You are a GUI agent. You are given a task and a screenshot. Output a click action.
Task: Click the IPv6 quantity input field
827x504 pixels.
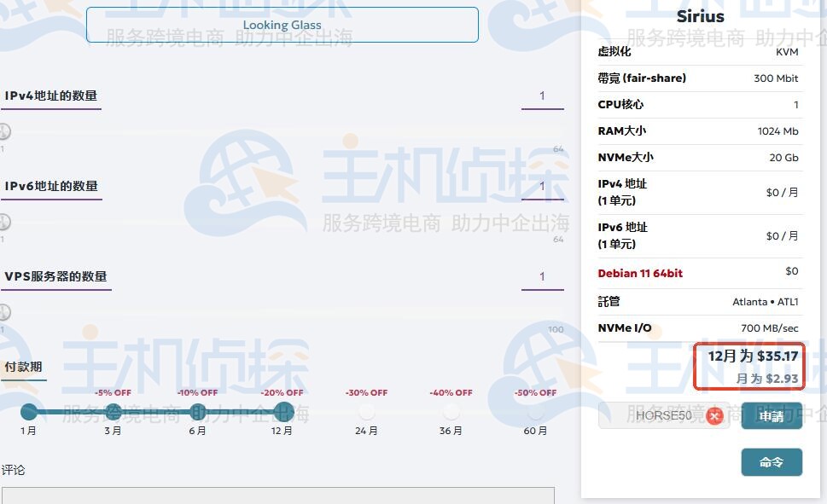tap(542, 187)
